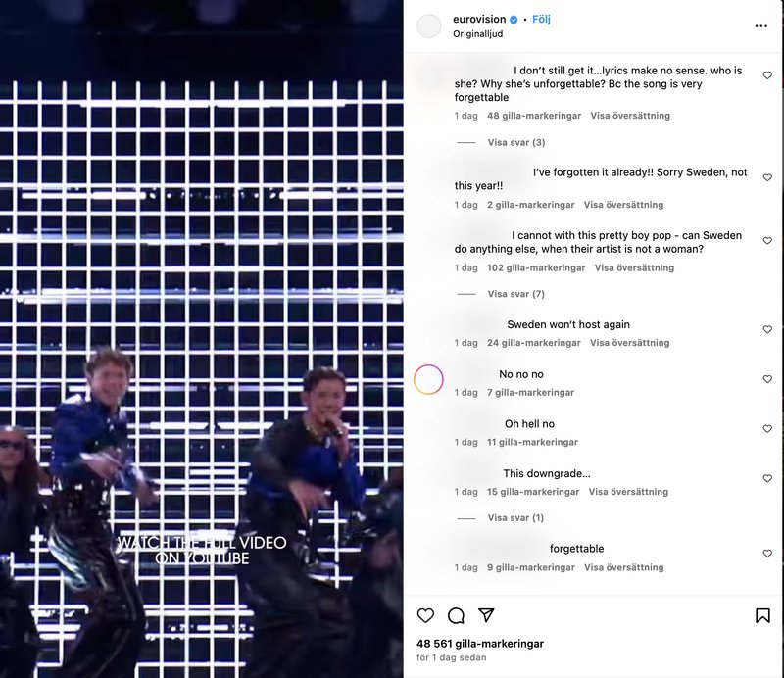
Task: Open the eurovision profile avatar
Action: tap(429, 26)
